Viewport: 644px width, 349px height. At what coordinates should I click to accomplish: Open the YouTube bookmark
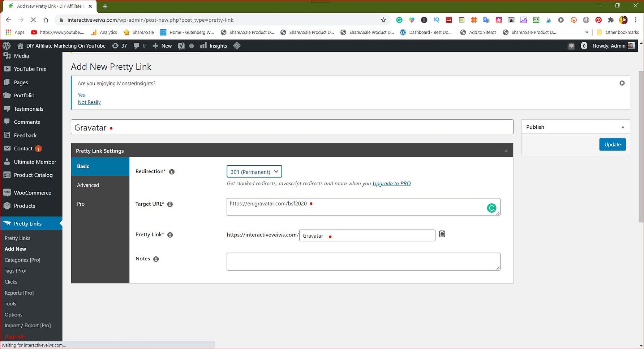pyautogui.click(x=58, y=32)
